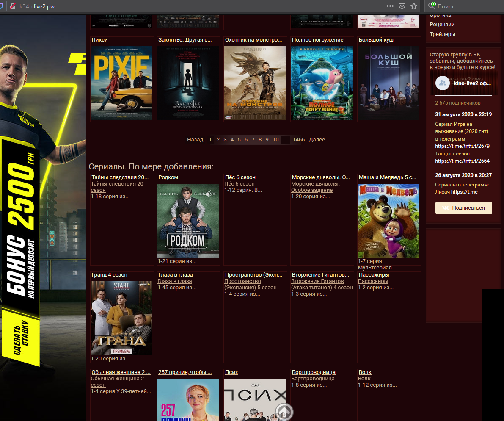Go to page 3
Viewport: 504px width, 421px height.
[225, 140]
